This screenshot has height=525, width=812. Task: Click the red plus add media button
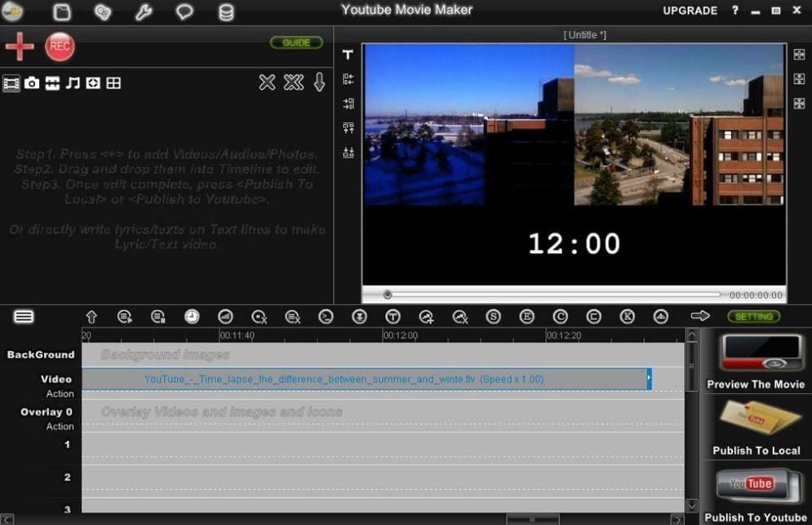tap(20, 47)
